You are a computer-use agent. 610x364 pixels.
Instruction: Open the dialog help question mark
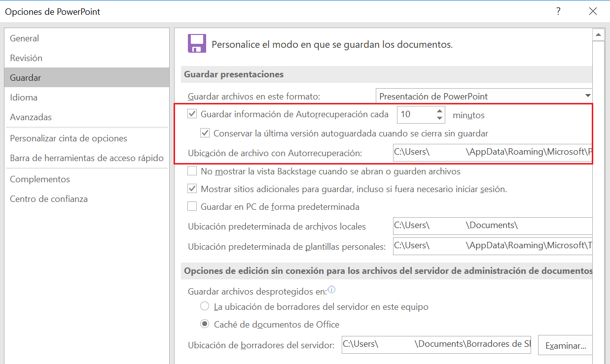(558, 11)
